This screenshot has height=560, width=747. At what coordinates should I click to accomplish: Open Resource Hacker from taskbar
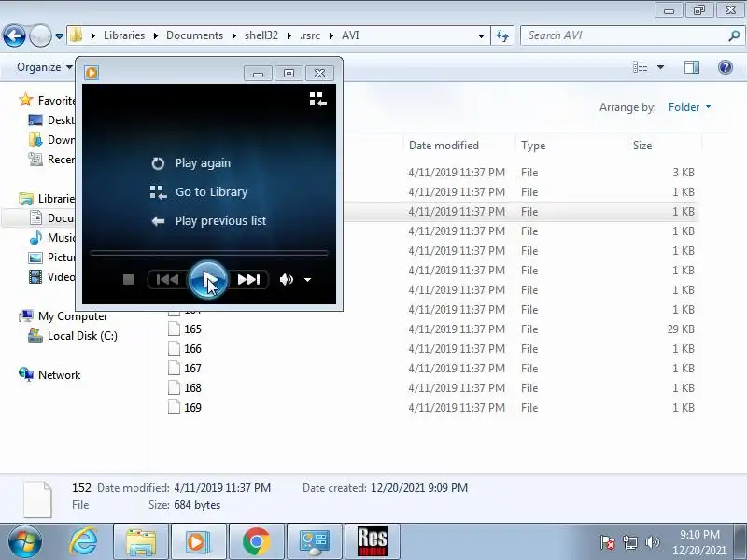(372, 542)
